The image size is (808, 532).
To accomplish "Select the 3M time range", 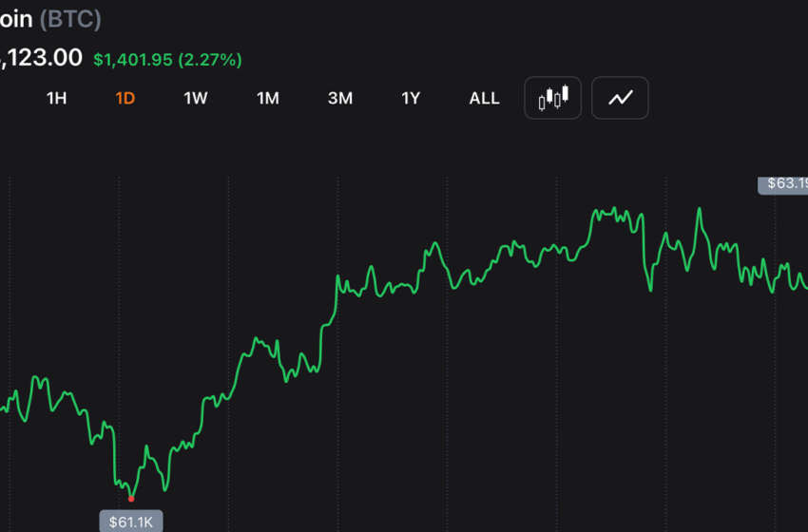I will click(340, 98).
